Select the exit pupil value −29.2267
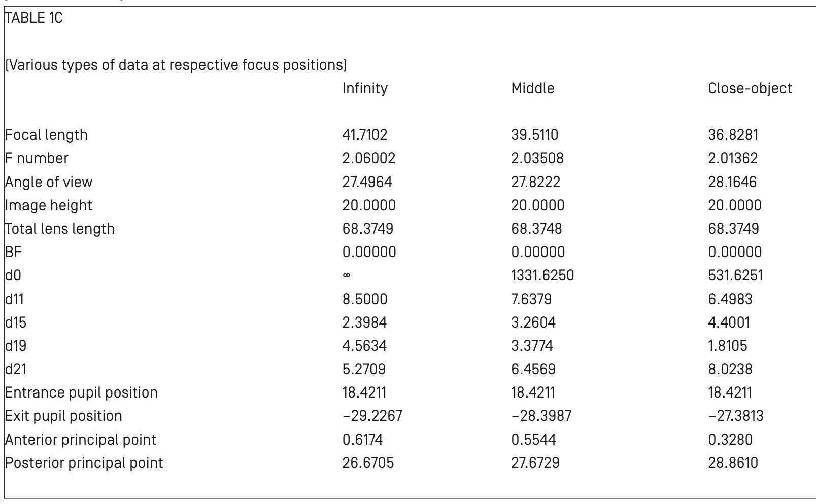The height and width of the screenshot is (504, 816). click(372, 416)
